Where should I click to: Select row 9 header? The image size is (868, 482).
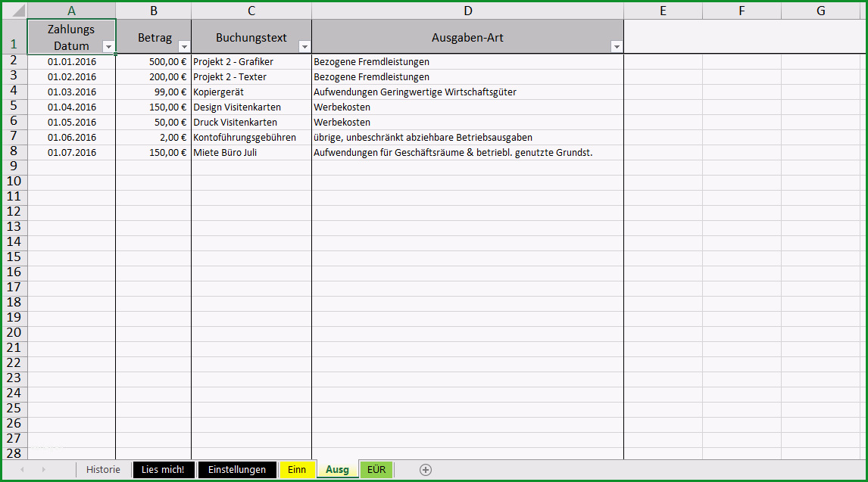pos(14,167)
